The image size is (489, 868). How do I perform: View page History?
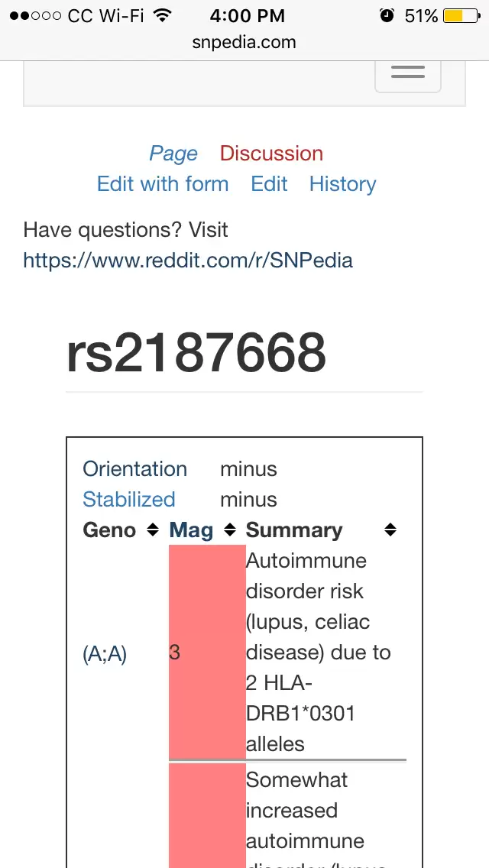[342, 184]
